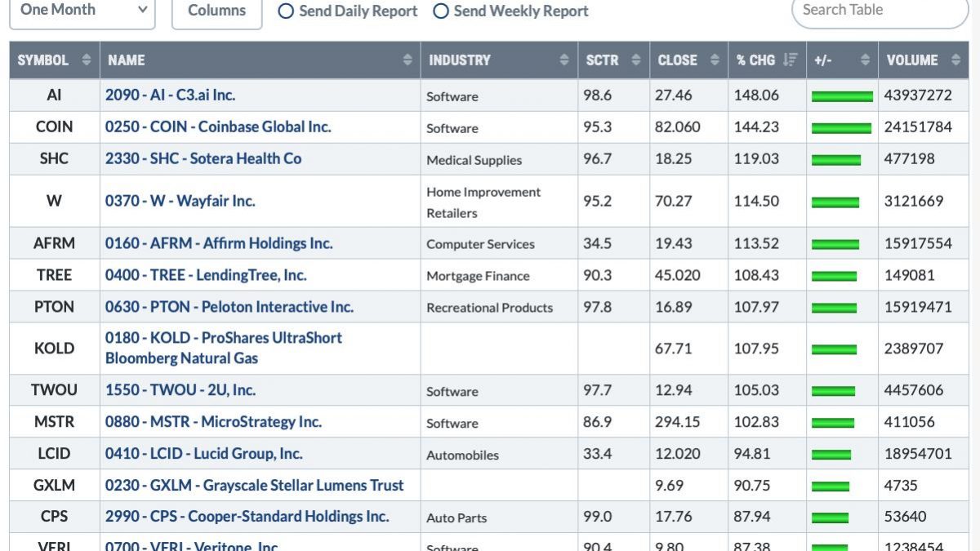The height and width of the screenshot is (551, 980).
Task: Sort table by INDUSTRY column arrows
Action: [x=564, y=60]
